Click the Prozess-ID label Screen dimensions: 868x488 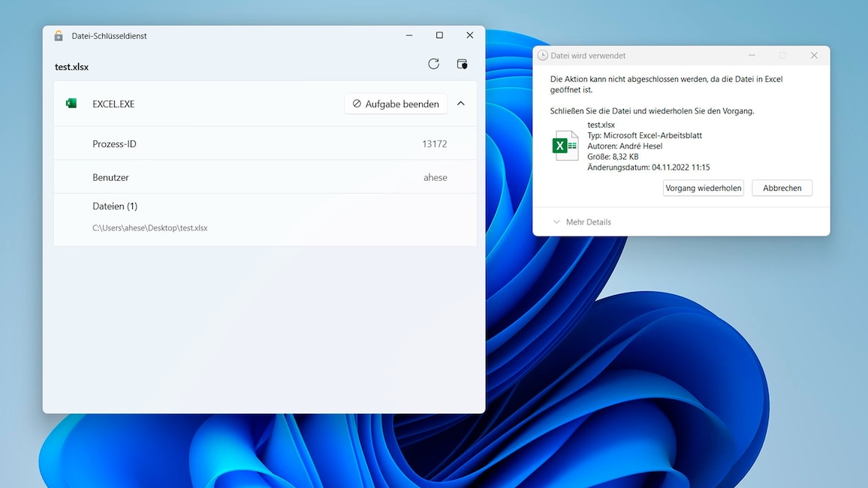(114, 144)
